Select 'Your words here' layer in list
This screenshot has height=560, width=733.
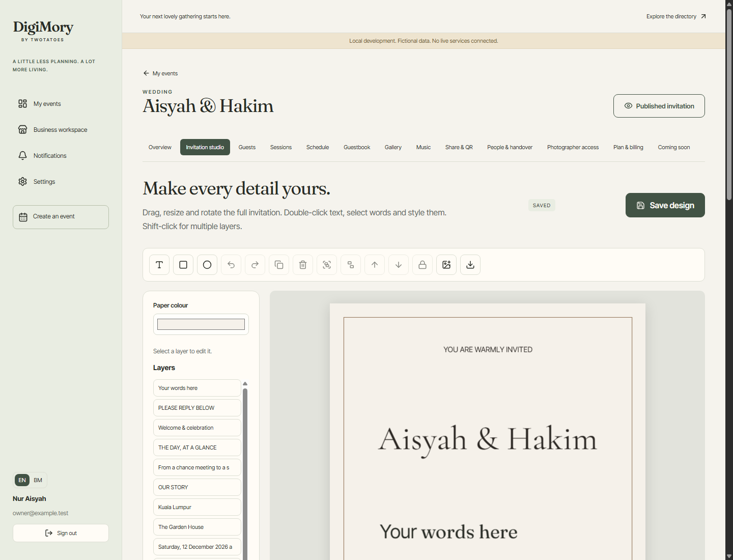pos(197,388)
